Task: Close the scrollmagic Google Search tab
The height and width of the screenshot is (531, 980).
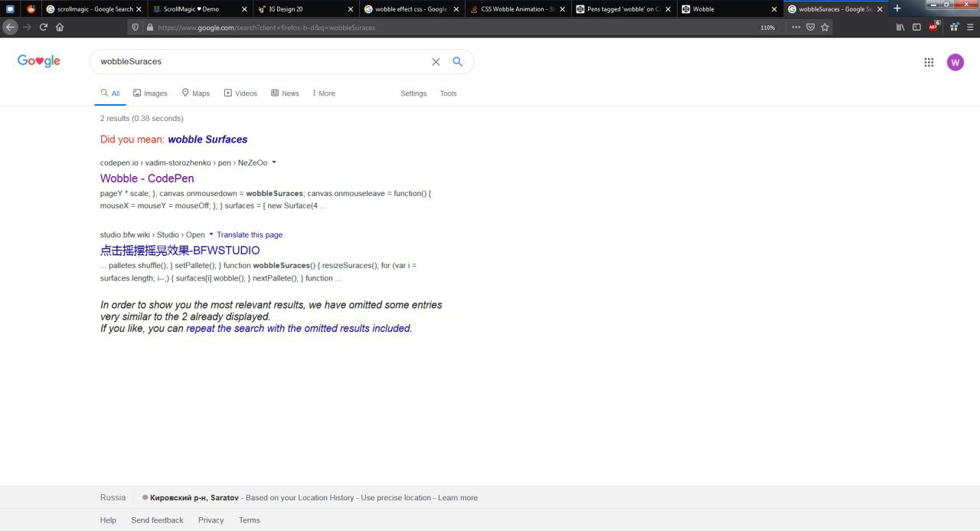Action: coord(139,9)
